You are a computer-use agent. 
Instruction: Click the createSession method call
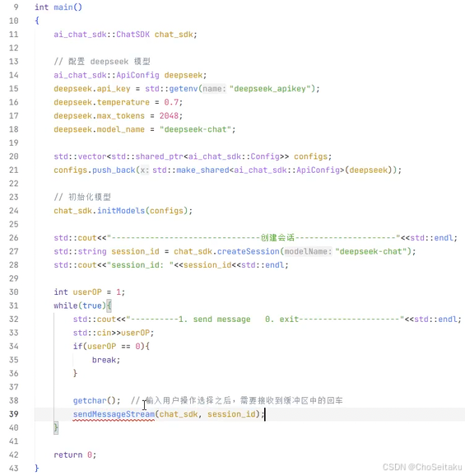coord(249,251)
